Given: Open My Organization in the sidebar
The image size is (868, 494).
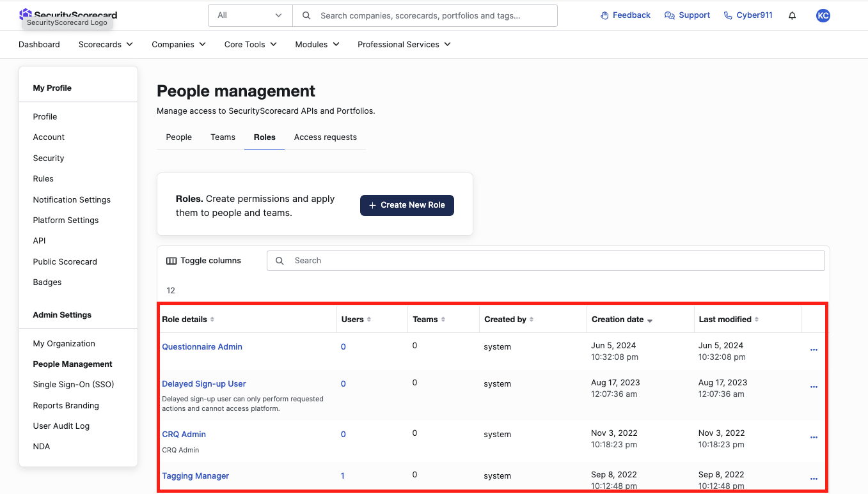Looking at the screenshot, I should click(x=64, y=344).
